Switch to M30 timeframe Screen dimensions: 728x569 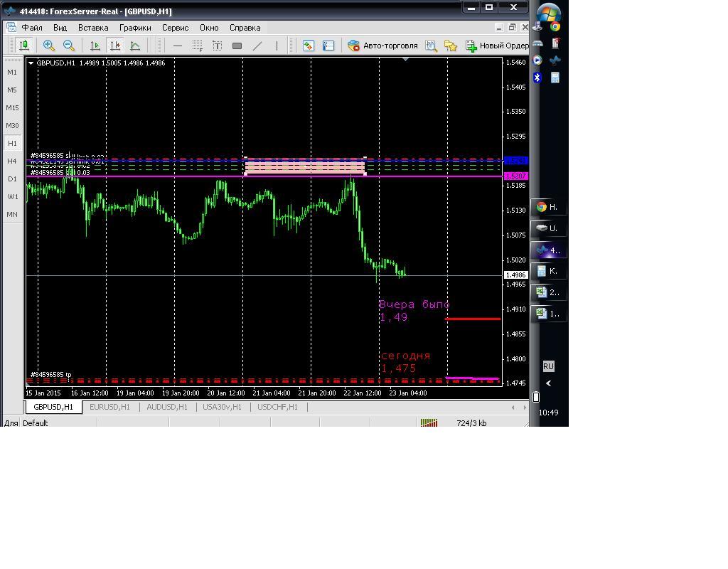click(x=12, y=125)
